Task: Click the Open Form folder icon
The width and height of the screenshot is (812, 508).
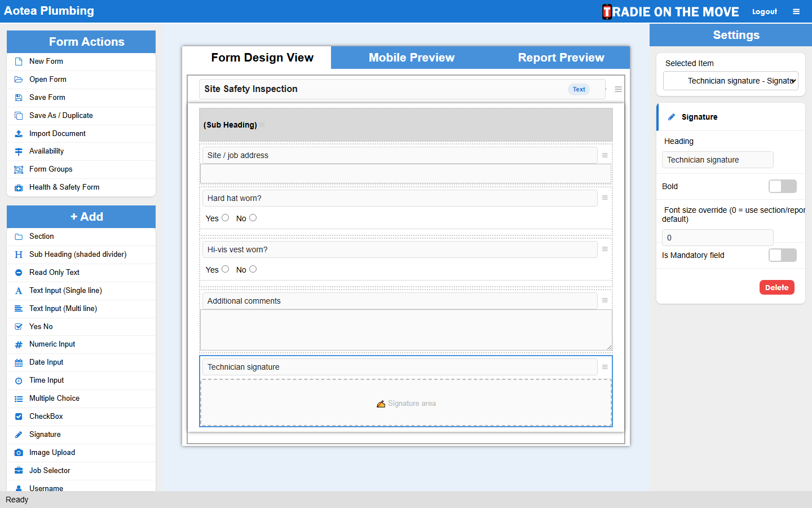Action: (19, 80)
